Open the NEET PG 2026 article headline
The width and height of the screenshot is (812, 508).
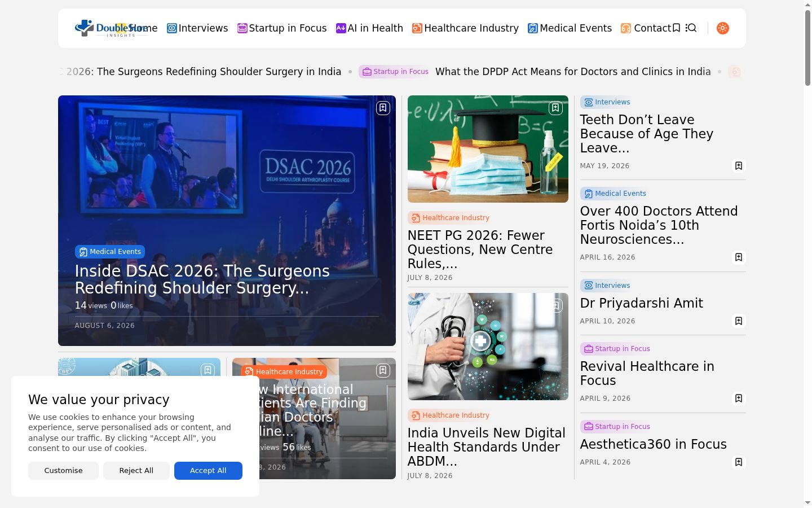tap(480, 249)
